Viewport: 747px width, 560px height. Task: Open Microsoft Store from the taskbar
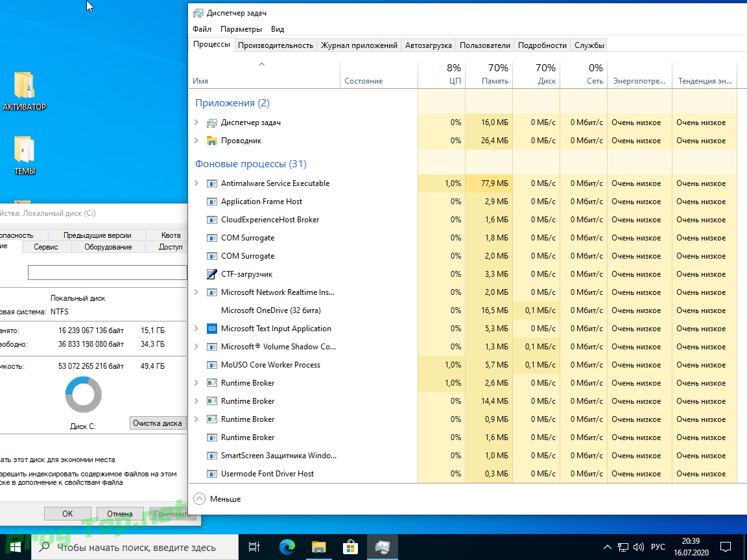[350, 547]
